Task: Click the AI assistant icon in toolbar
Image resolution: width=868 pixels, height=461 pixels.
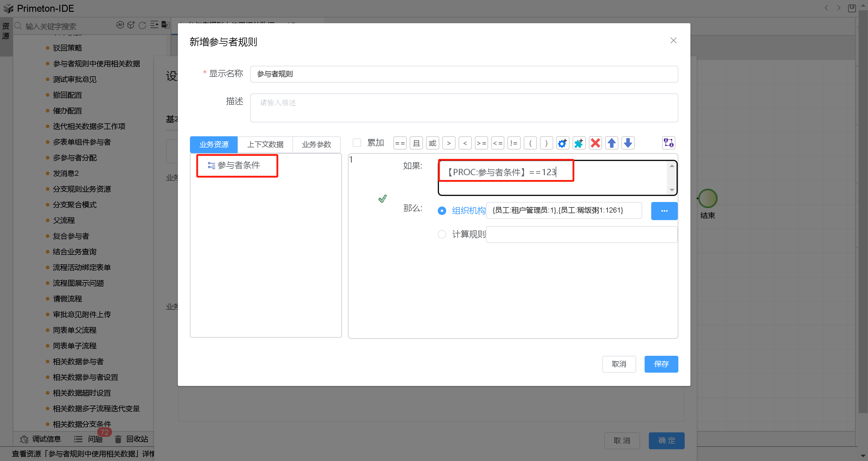Action: click(x=121, y=25)
